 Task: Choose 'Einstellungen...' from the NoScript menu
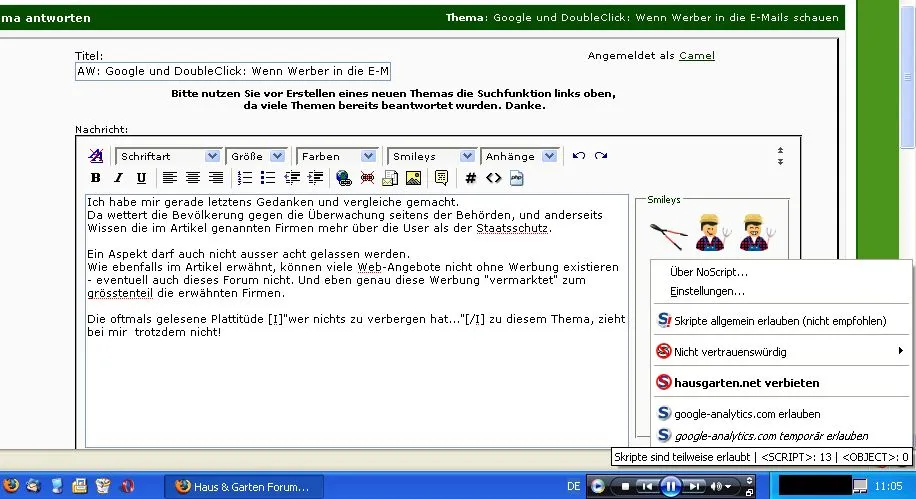707,291
